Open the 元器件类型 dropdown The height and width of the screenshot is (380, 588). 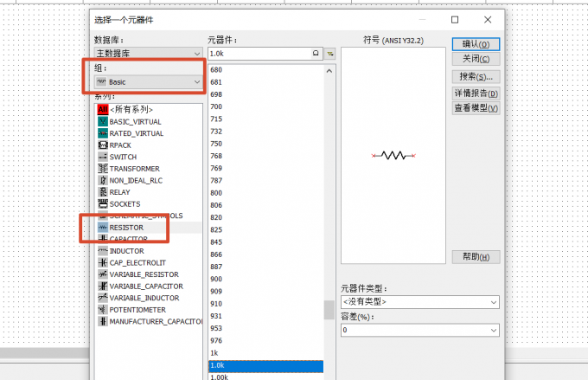tap(420, 302)
